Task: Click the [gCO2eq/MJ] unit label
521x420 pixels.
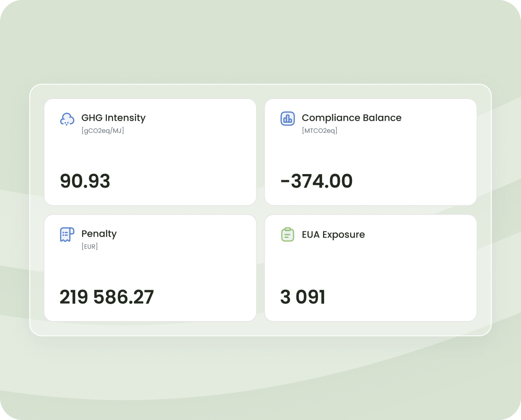Action: pyautogui.click(x=103, y=131)
